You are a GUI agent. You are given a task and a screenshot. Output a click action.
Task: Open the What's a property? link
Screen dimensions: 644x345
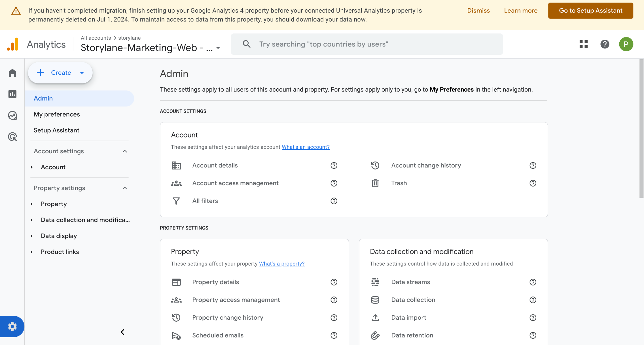282,264
